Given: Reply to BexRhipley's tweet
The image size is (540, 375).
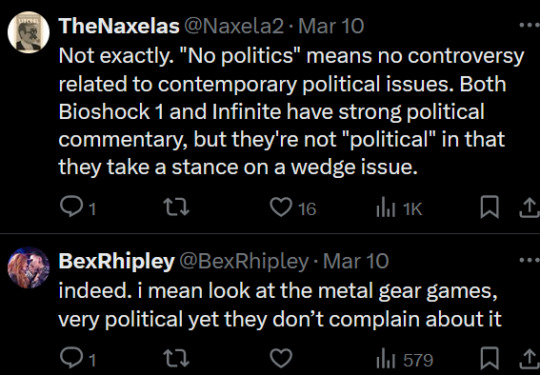Looking at the screenshot, I should [77, 358].
